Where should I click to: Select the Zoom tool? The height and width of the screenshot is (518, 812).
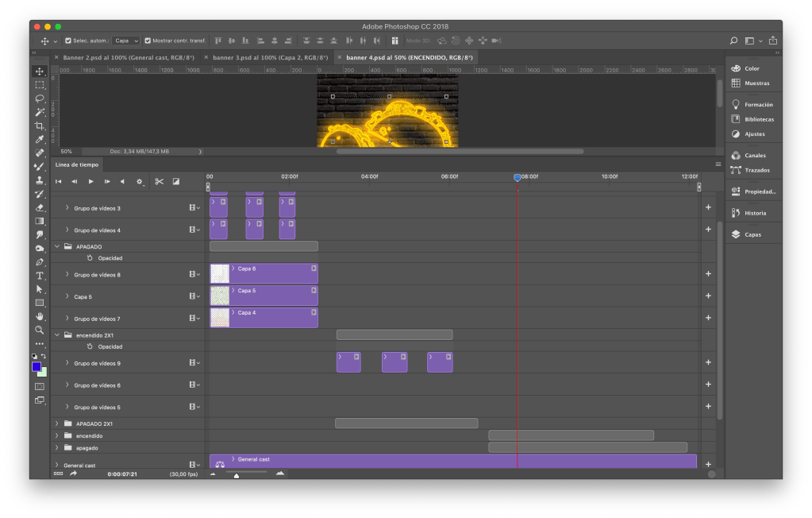click(40, 330)
